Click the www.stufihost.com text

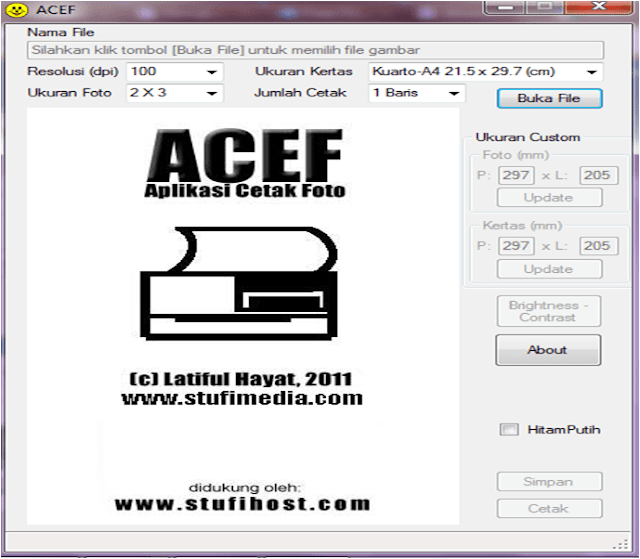coord(242,504)
